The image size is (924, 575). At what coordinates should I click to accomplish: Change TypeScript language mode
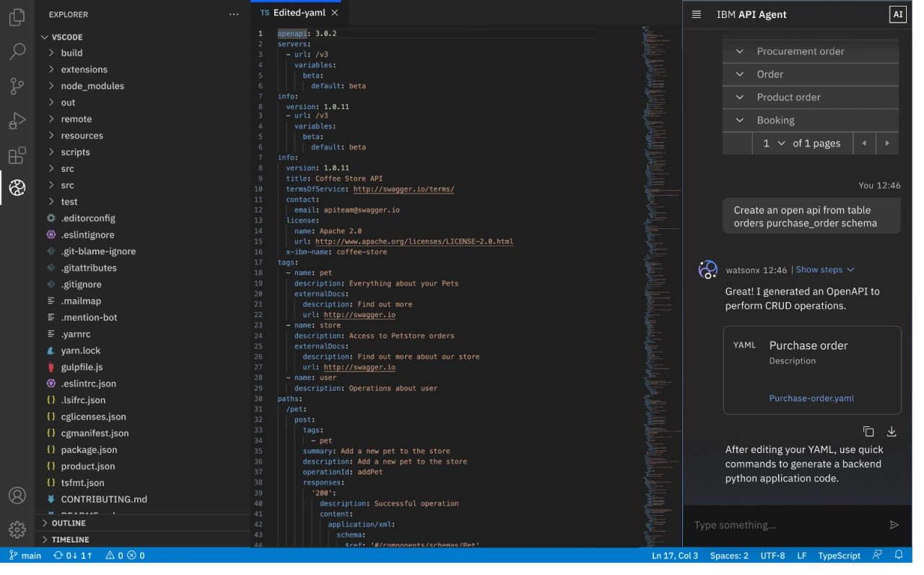click(x=839, y=555)
